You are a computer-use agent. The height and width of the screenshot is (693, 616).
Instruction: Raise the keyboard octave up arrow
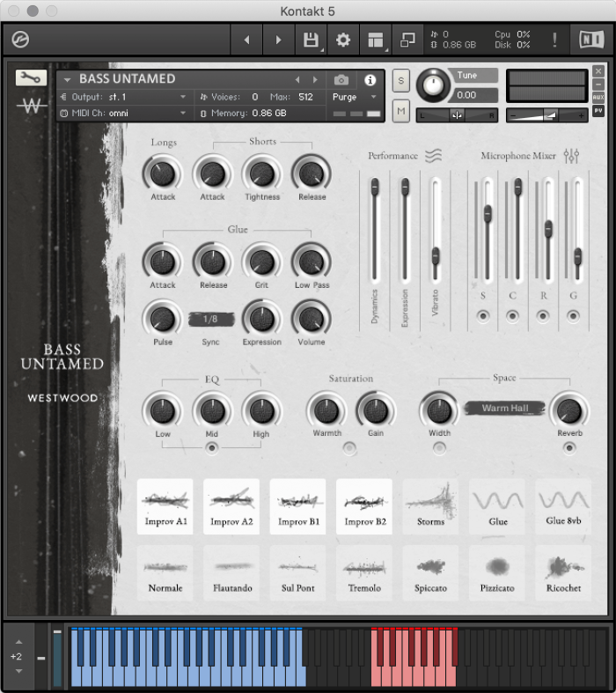(x=18, y=642)
